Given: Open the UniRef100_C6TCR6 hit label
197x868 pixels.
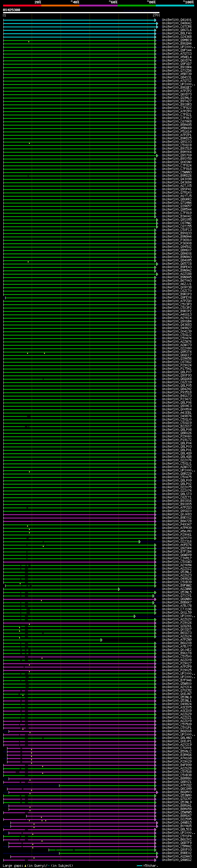Looking at the screenshot, I should tap(177, 26).
